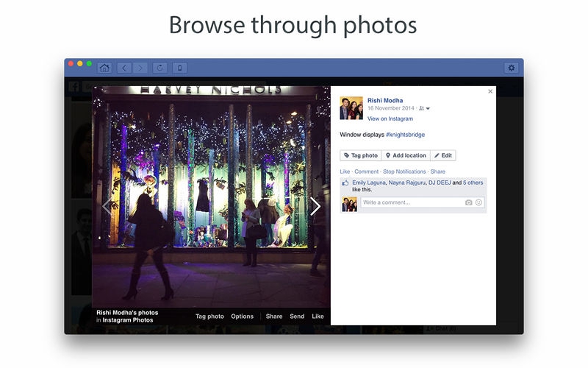Show the previous photo with the left chevron
This screenshot has width=588, height=368.
pyautogui.click(x=107, y=206)
